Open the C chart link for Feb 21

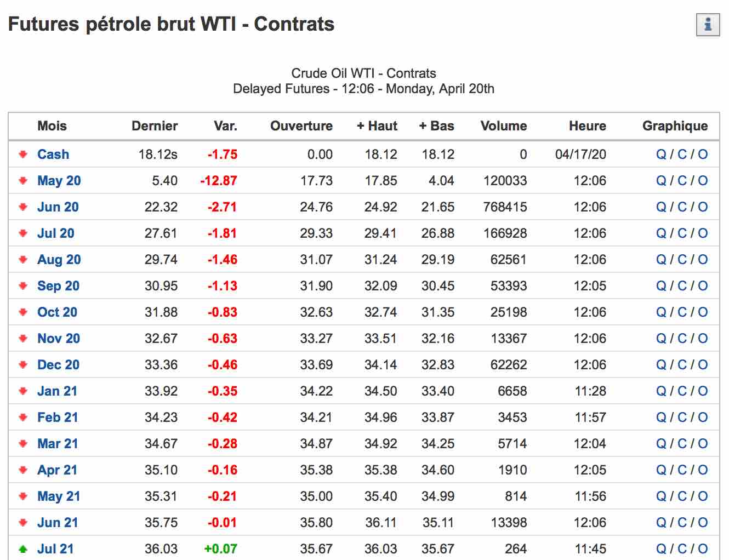click(682, 418)
